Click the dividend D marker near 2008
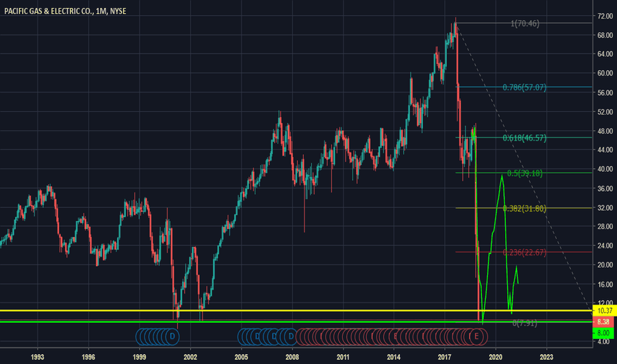Image resolution: width=617 pixels, height=364 pixels. click(x=291, y=336)
